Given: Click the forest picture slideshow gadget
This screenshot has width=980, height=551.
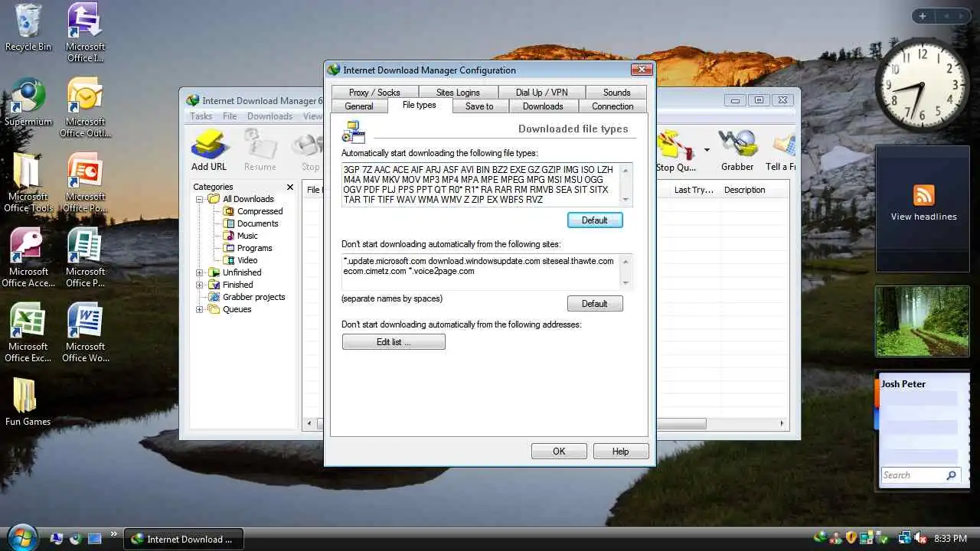Looking at the screenshot, I should 923,321.
